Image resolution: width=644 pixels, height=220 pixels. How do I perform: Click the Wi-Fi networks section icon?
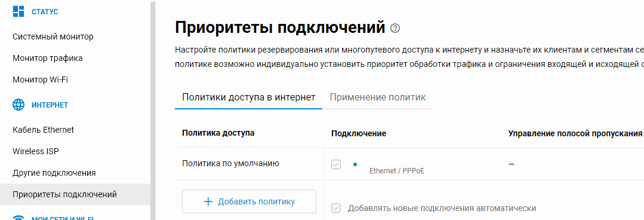19,217
